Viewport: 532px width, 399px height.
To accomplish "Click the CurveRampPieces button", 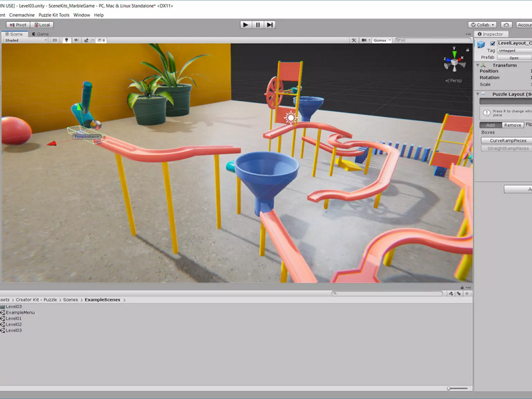I will (508, 140).
